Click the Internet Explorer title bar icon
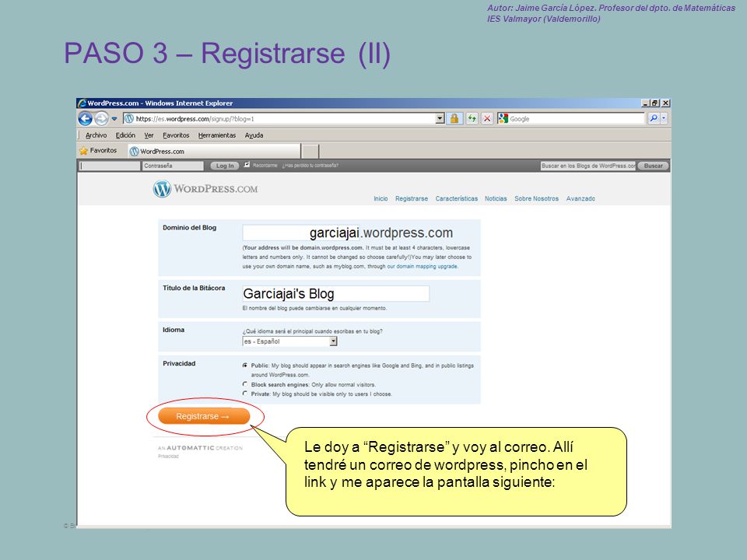This screenshot has height=560, width=747. pyautogui.click(x=82, y=103)
